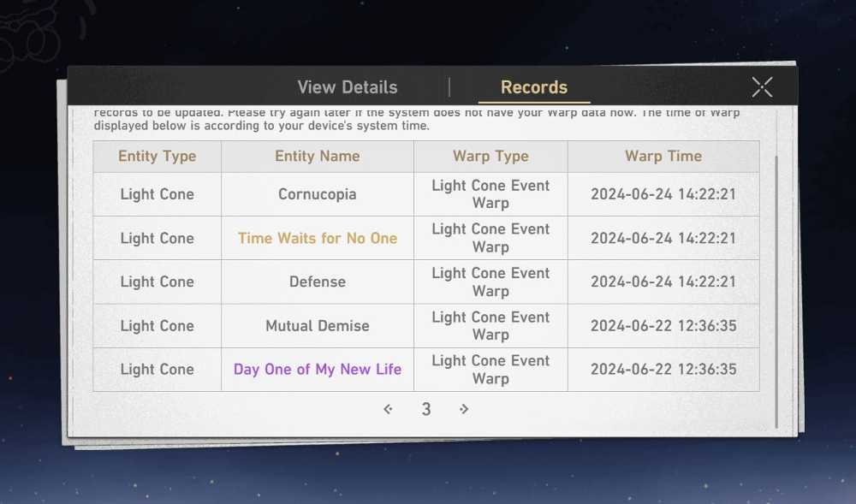
Task: Click the Entity Type column header
Action: tap(158, 156)
